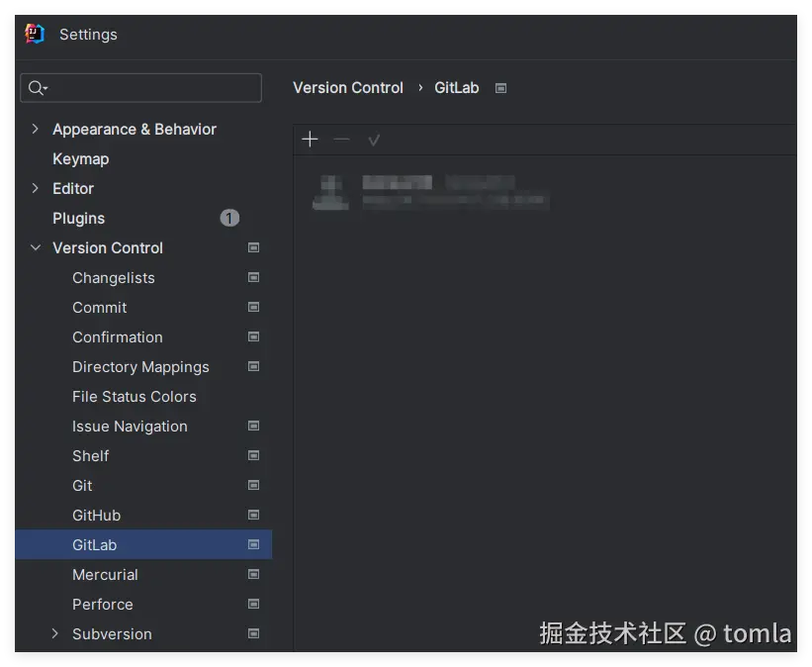This screenshot has height=667, width=812.
Task: Click the project-level icon beside GitHub
Action: click(x=254, y=516)
